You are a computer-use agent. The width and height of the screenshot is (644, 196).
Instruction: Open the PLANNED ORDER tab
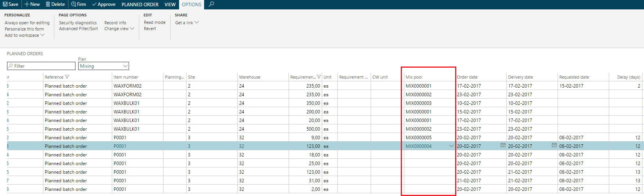140,4
